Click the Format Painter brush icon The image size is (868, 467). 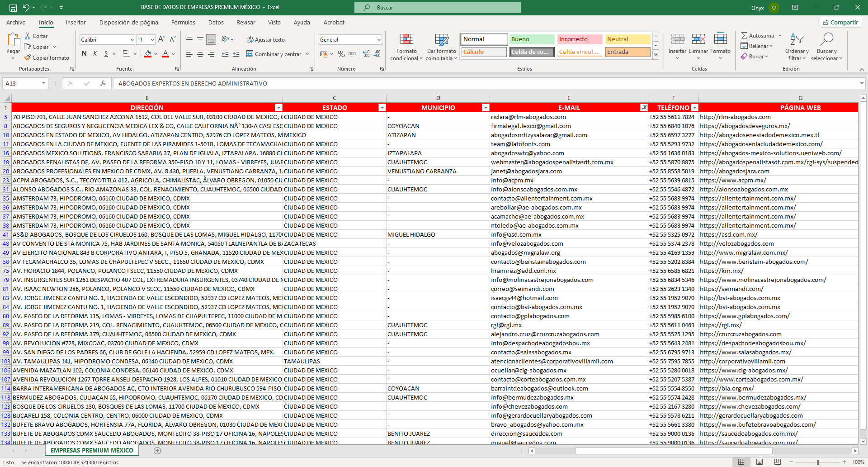point(28,58)
